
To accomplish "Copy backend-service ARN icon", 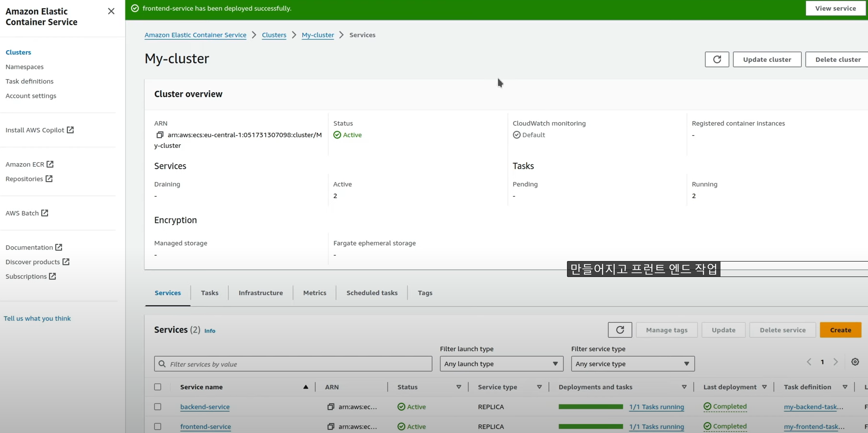I will tap(330, 407).
